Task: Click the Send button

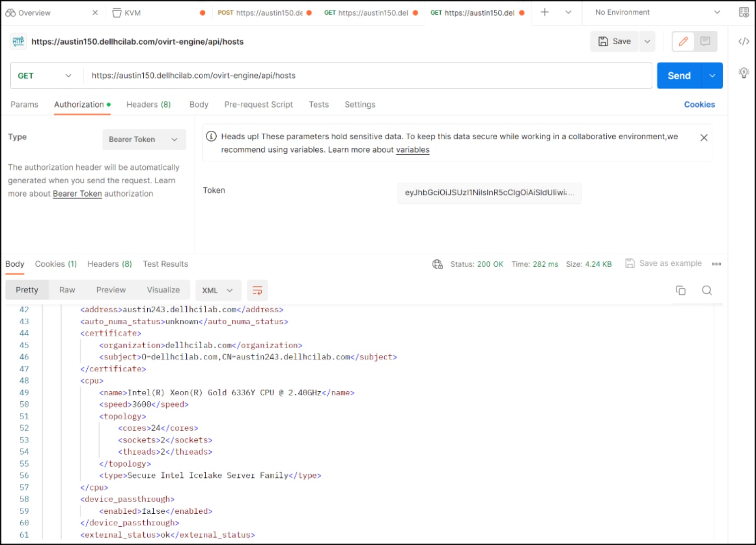Action: [679, 76]
